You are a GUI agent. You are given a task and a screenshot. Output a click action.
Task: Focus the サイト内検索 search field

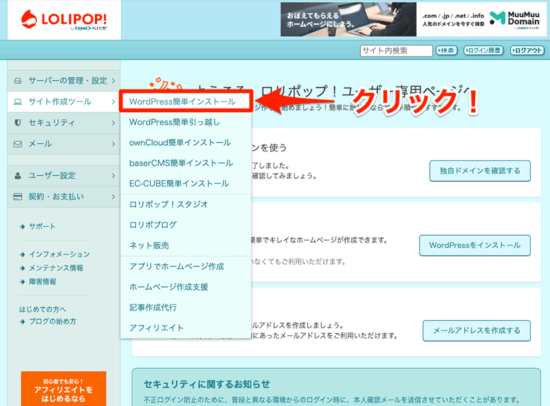(x=396, y=51)
